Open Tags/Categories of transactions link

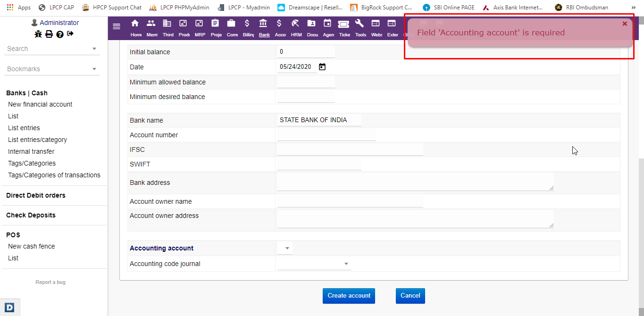pos(54,175)
